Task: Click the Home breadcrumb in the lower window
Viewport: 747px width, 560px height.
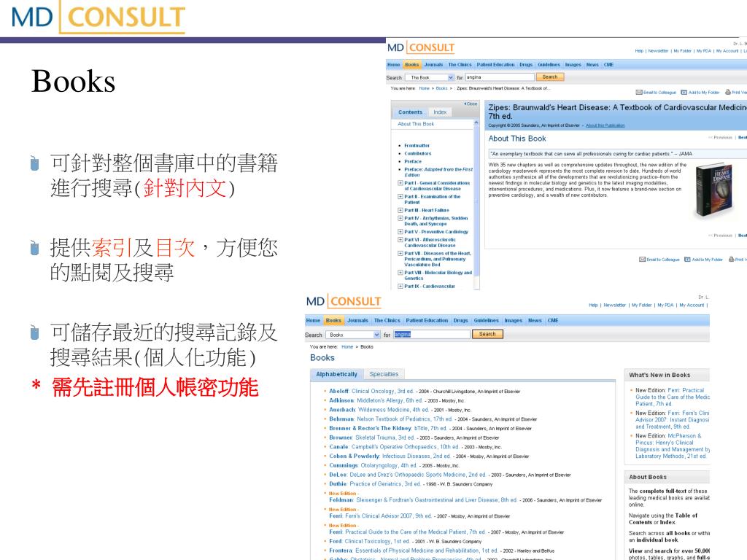Action: [x=347, y=347]
